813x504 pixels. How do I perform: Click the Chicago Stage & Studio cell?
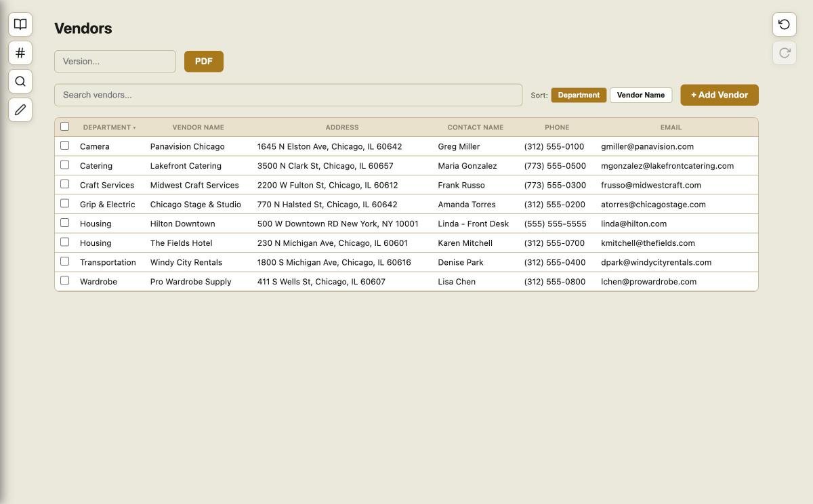(196, 205)
